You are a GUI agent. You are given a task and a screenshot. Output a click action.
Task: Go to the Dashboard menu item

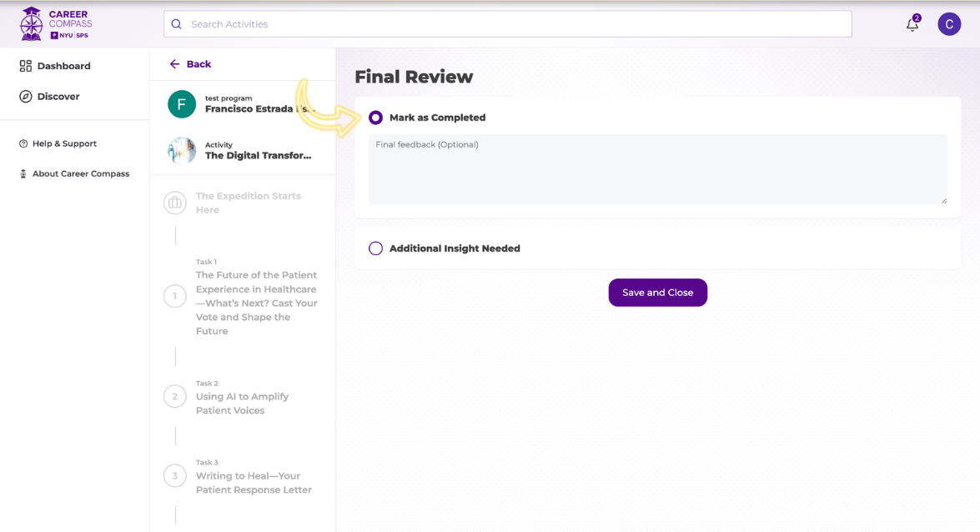tap(63, 66)
